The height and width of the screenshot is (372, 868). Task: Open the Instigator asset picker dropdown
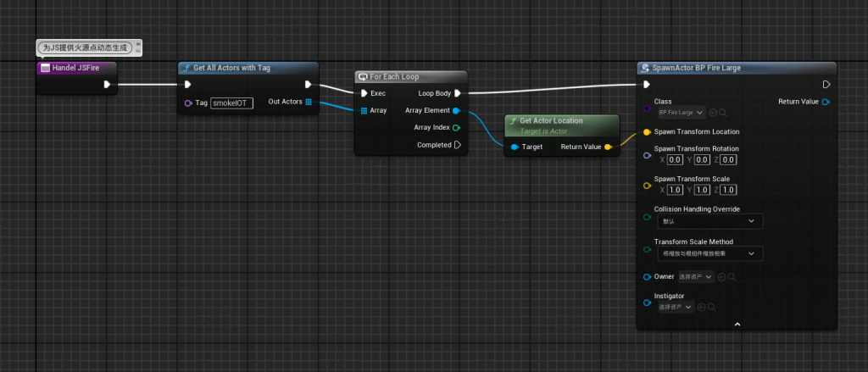pos(675,307)
